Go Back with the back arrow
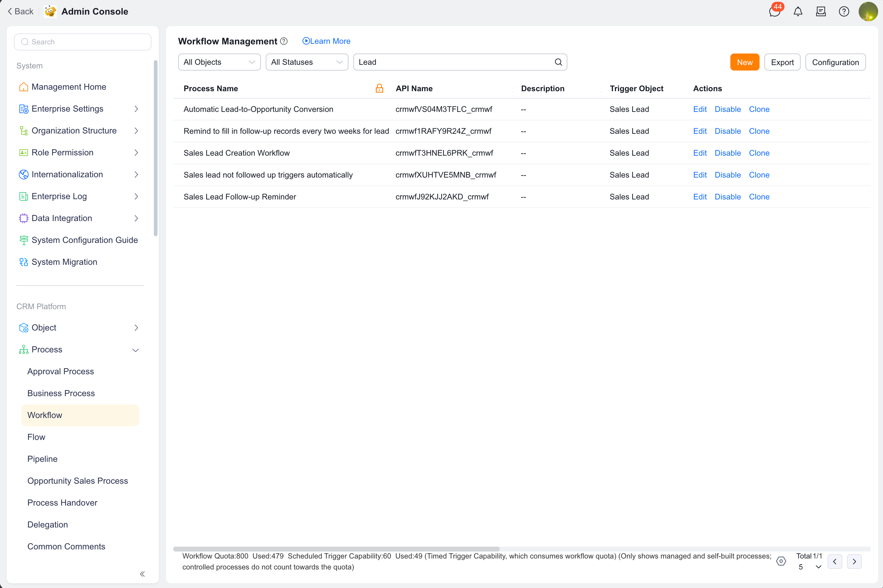 click(21, 12)
